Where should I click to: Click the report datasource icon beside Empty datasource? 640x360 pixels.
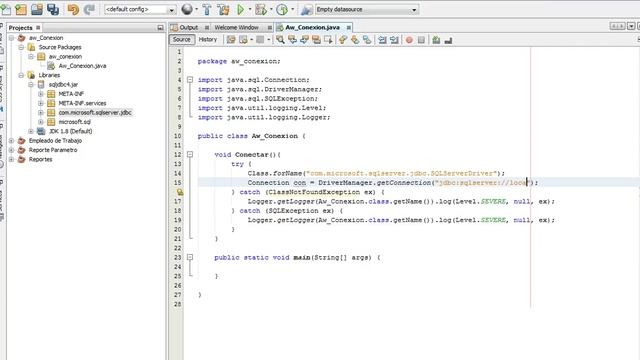tap(307, 9)
